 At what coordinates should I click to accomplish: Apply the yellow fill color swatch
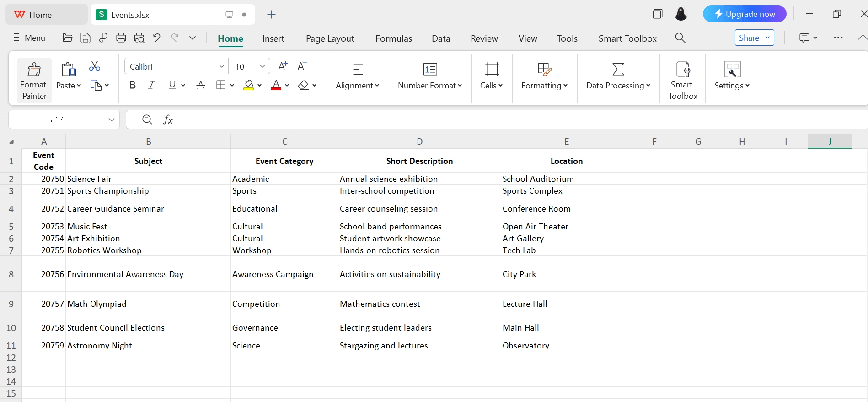point(249,85)
